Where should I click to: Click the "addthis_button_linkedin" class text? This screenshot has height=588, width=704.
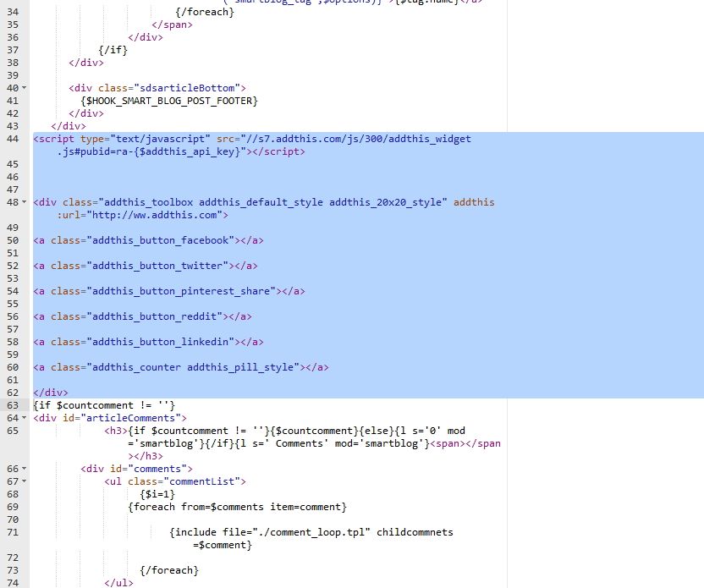point(160,342)
